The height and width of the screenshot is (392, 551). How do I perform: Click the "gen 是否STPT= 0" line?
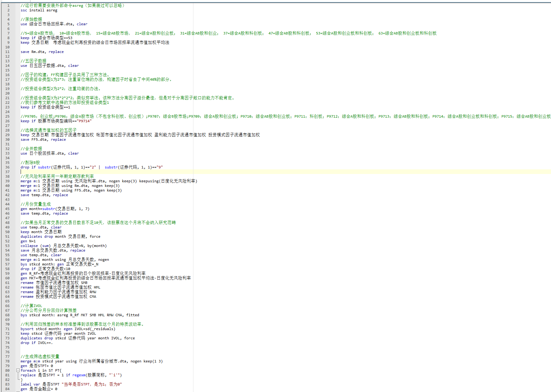click(x=37, y=366)
